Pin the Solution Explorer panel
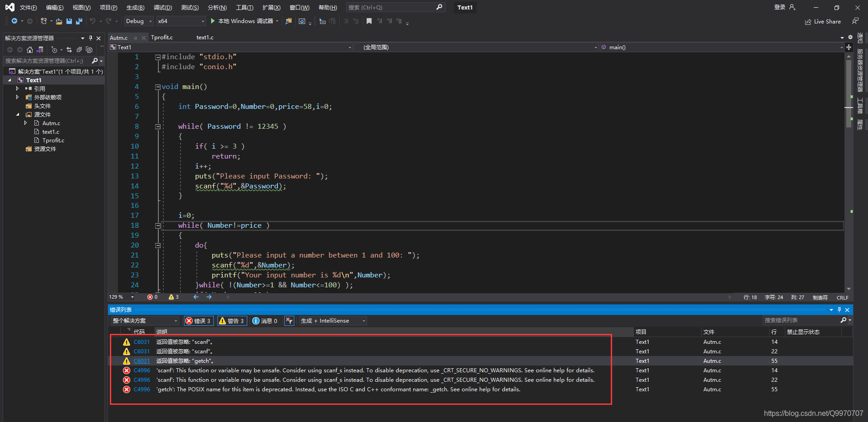 click(x=90, y=38)
